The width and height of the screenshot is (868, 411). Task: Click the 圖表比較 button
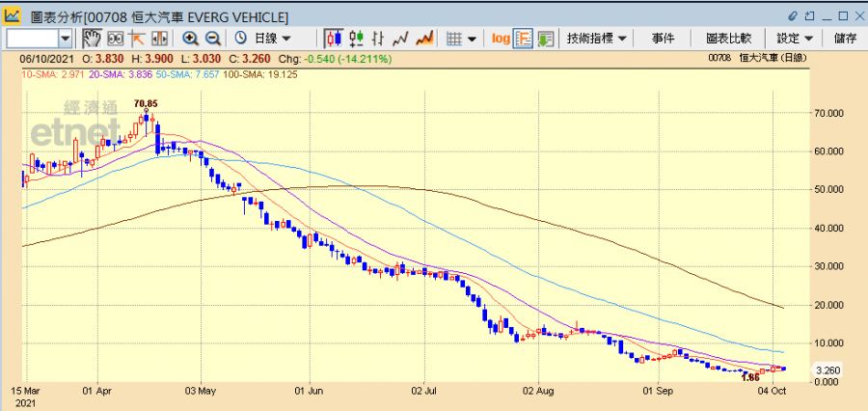728,38
